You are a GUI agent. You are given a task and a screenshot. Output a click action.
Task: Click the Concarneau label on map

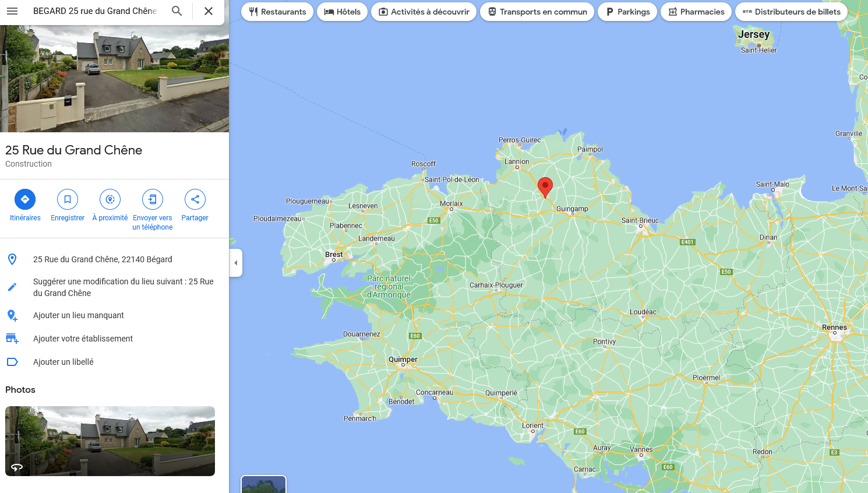pos(435,392)
